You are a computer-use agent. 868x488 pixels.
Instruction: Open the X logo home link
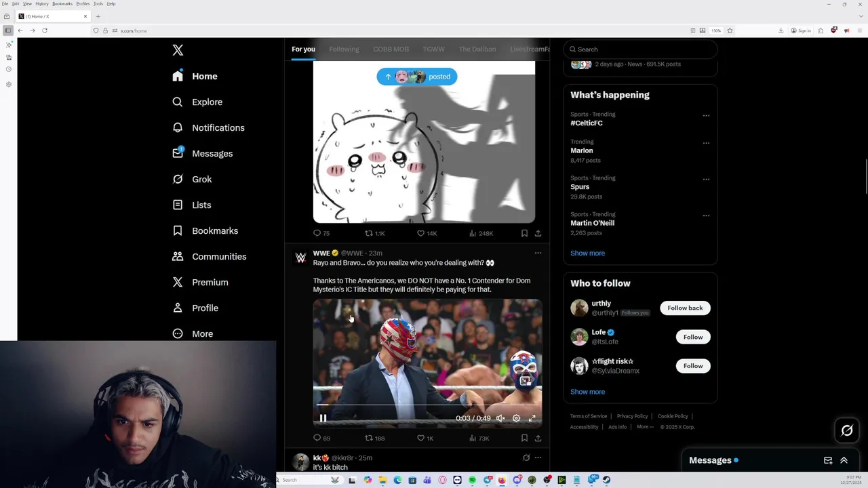[178, 50]
